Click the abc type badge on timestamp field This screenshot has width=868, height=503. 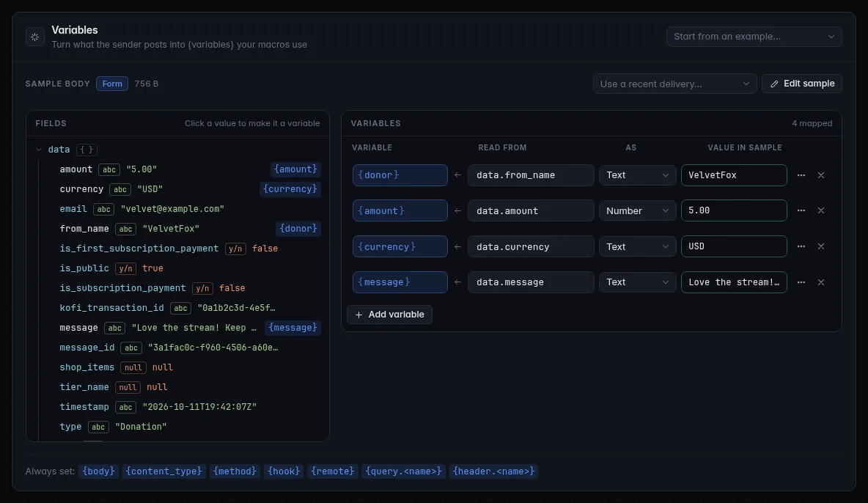click(x=125, y=407)
